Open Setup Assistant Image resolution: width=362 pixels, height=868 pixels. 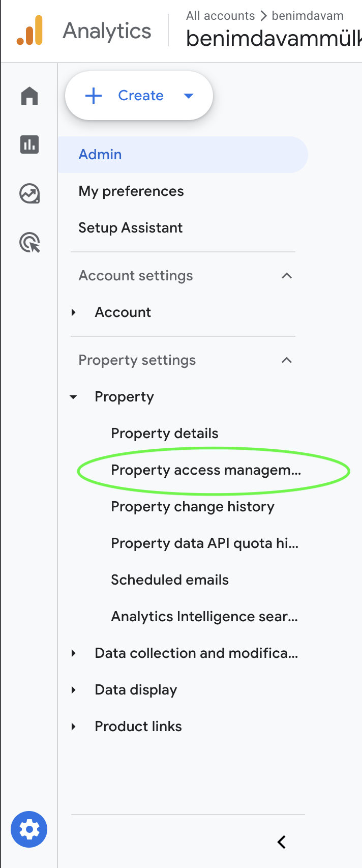coord(131,228)
